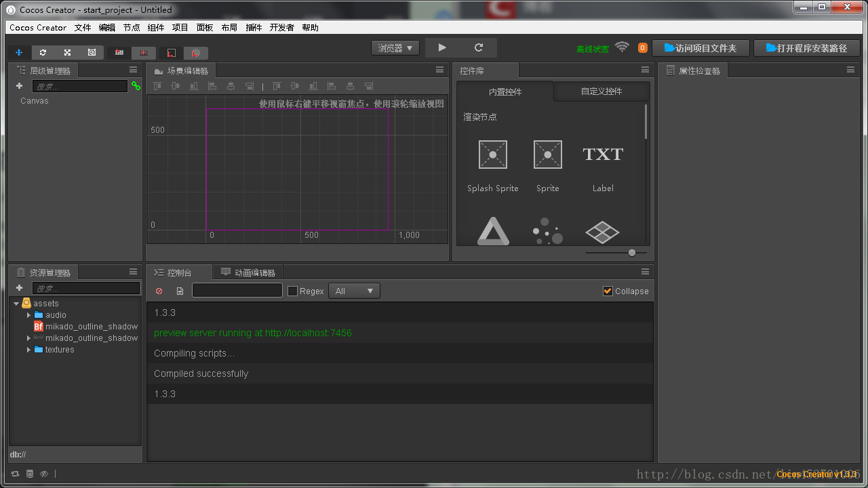The height and width of the screenshot is (488, 868).
Task: Open the 属性检查器 panel menu icon
Action: tap(850, 70)
